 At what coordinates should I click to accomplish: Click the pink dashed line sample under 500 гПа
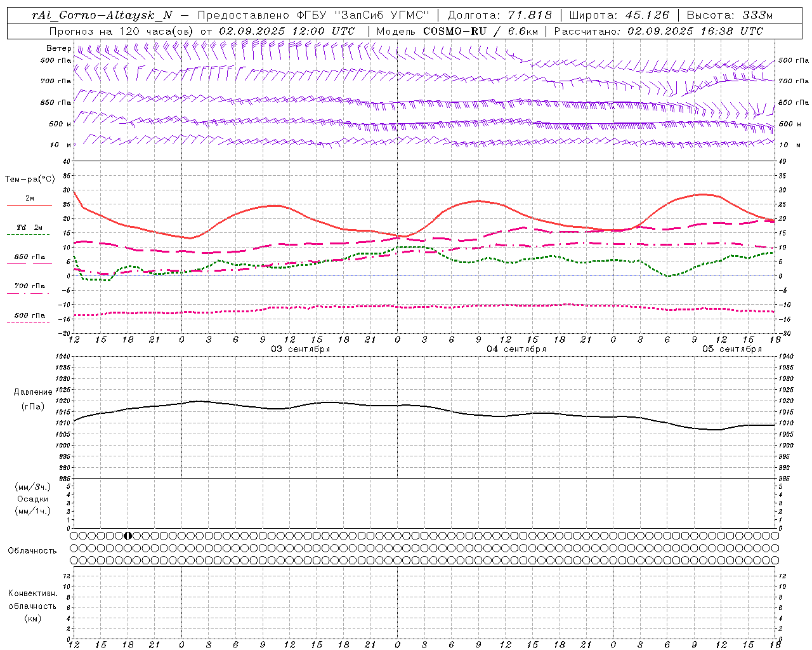pyautogui.click(x=28, y=322)
